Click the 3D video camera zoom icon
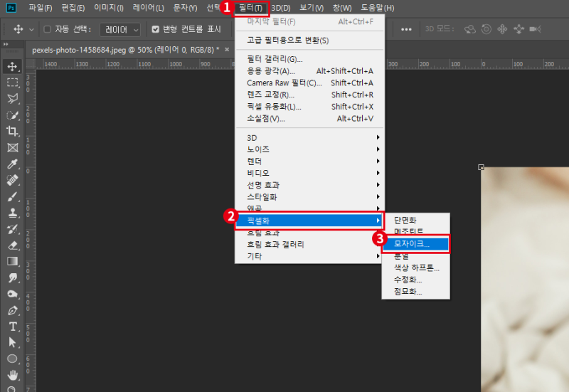Screen dimensions: 569x392 536,29
